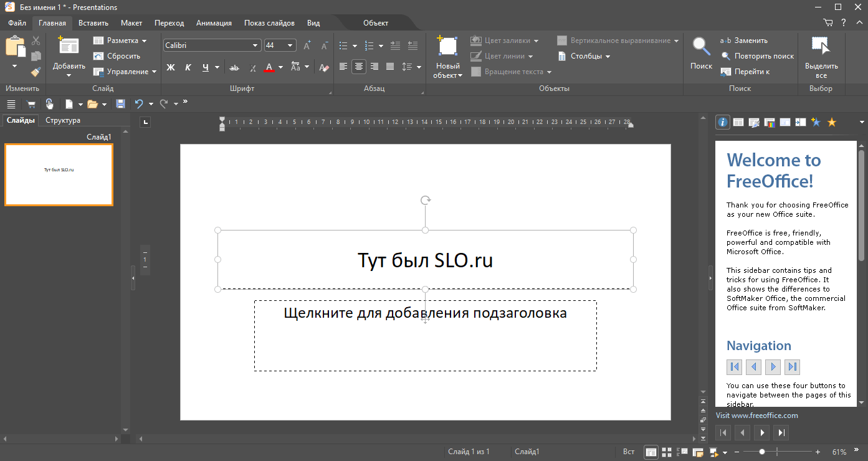Click the Paste clipboard icon
The height and width of the screenshot is (461, 868).
point(15,47)
